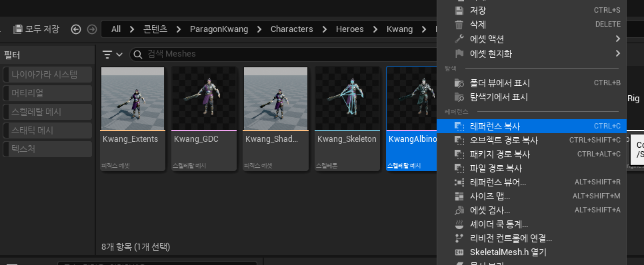Screen dimensions: 644x265
Task: Choose 삭제 from the context menu
Action: [x=531, y=25]
